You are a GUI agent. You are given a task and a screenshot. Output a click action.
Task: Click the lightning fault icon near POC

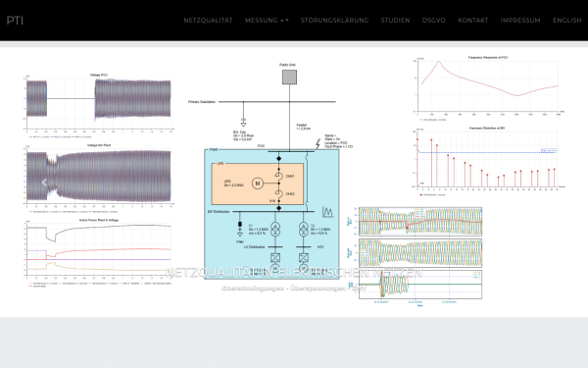[318, 143]
